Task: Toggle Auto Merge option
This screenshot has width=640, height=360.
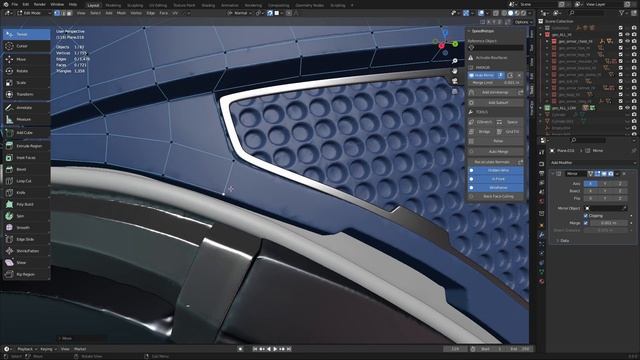Action: coord(496,151)
